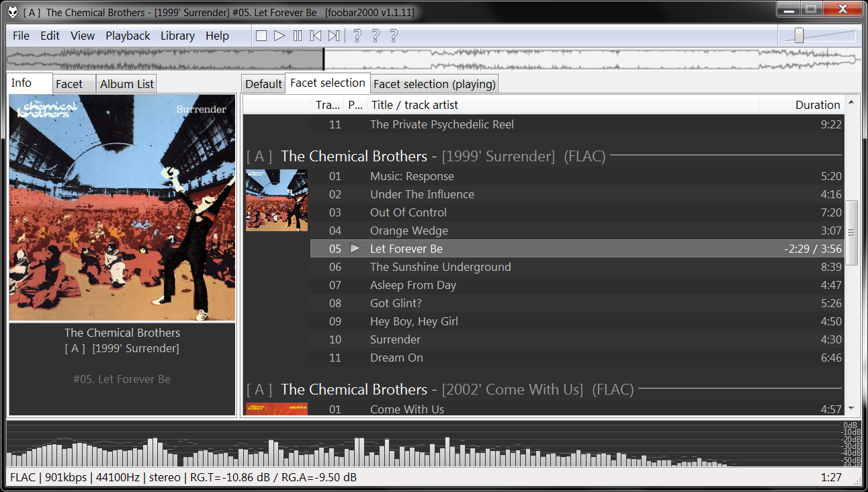868x492 pixels.
Task: Click the playlist scrollbar up arrow
Action: [x=852, y=102]
